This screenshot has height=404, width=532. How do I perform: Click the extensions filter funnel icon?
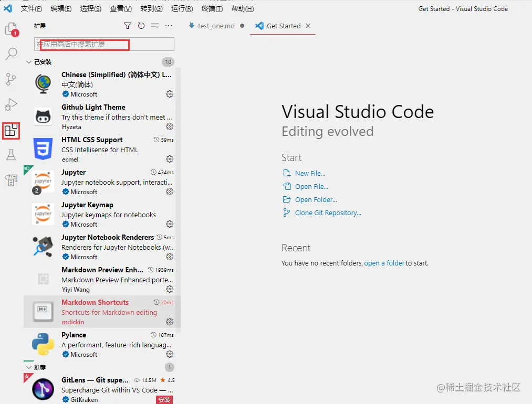click(x=128, y=26)
